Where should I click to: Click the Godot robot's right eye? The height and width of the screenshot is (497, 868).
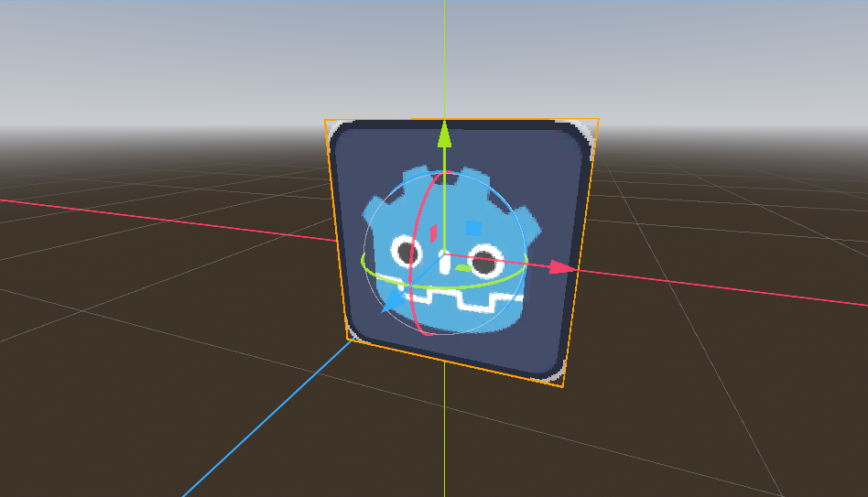(485, 263)
